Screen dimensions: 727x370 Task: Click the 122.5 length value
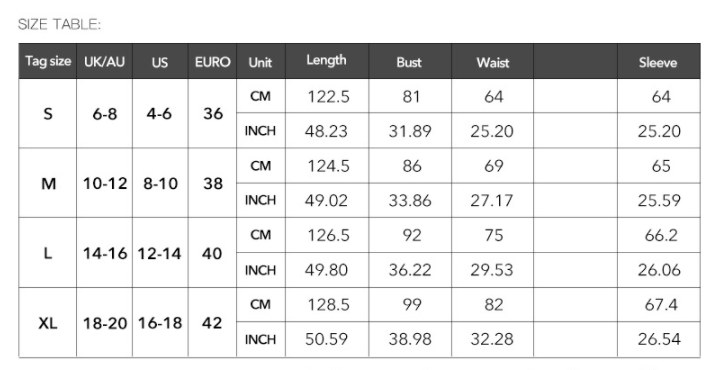[x=328, y=96]
